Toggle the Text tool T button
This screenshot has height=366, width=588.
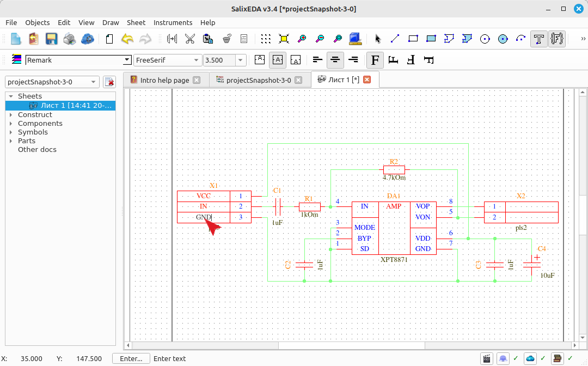click(x=539, y=39)
